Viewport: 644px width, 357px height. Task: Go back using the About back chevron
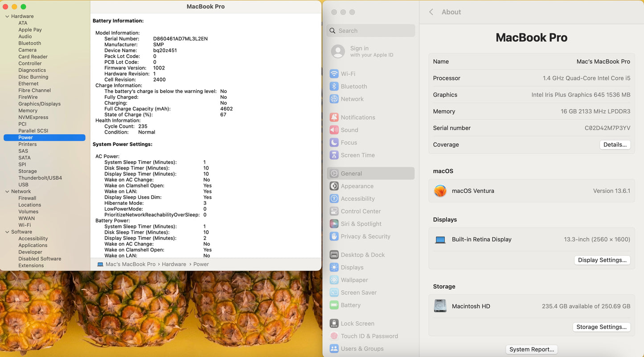point(431,12)
